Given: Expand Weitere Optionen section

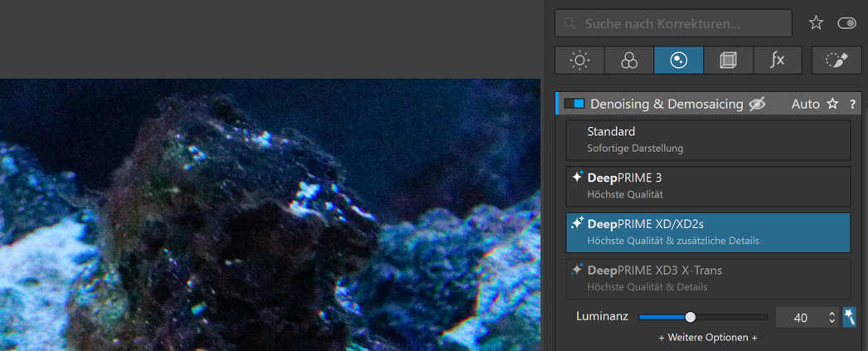Looking at the screenshot, I should [708, 338].
